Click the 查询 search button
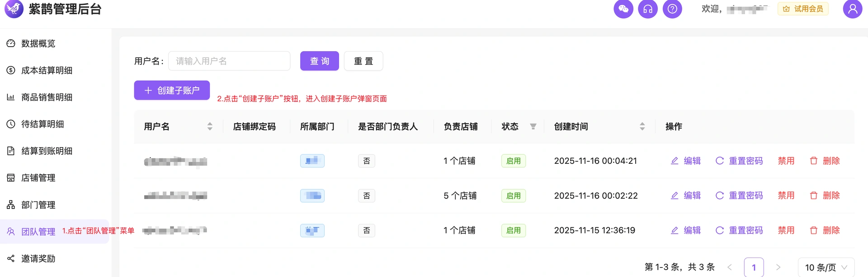 point(320,61)
